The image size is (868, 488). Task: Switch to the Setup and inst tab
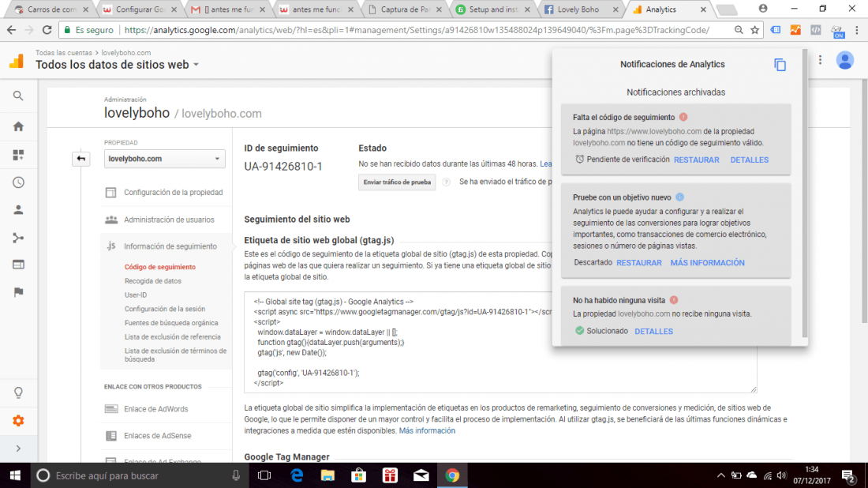click(x=492, y=9)
